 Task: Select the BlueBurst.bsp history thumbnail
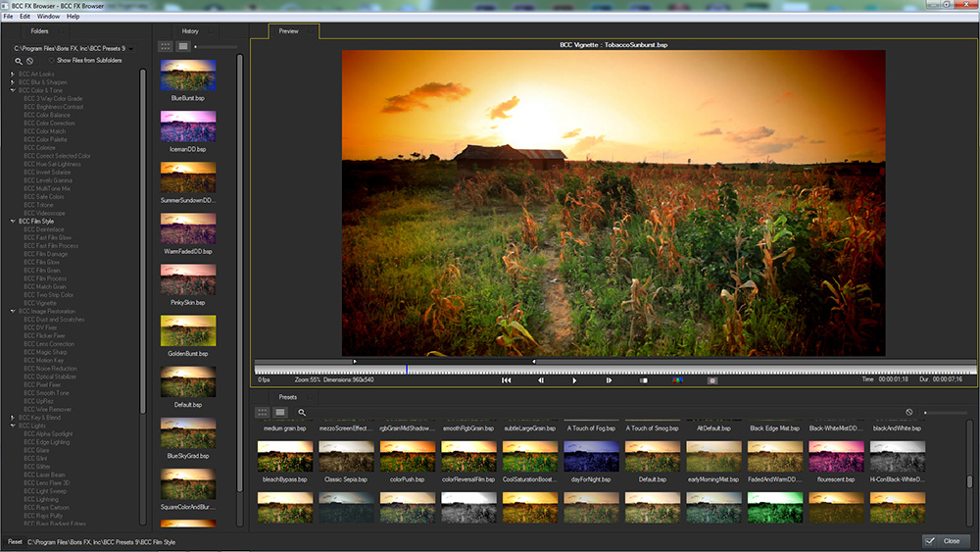pyautogui.click(x=188, y=75)
